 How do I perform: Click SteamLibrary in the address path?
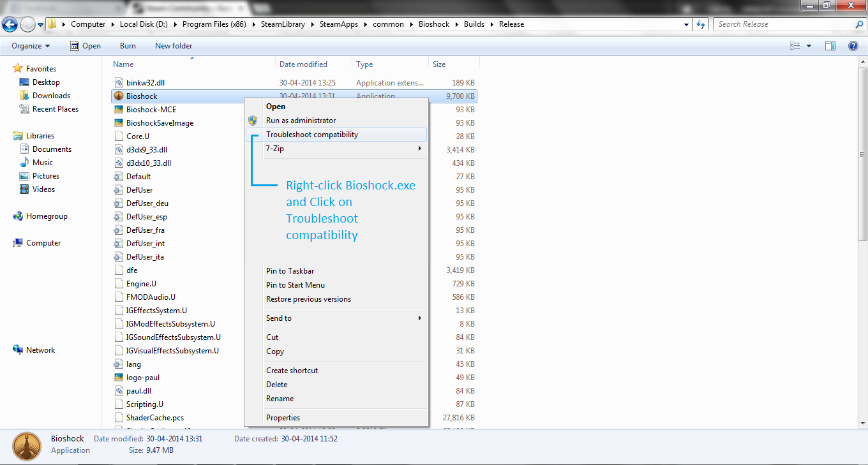pyautogui.click(x=283, y=24)
